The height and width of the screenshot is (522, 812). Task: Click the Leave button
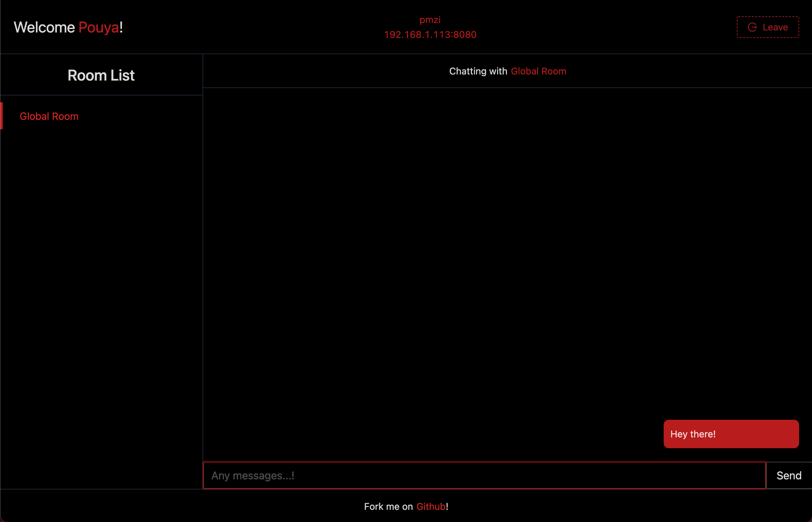tap(768, 27)
